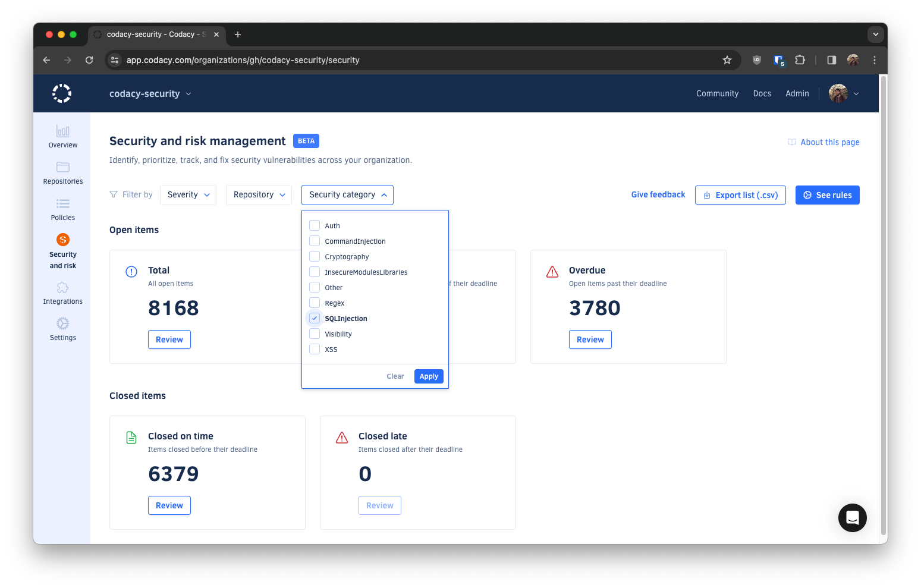Click Export list (.csv) button
Viewport: 921px width, 588px height.
click(740, 195)
